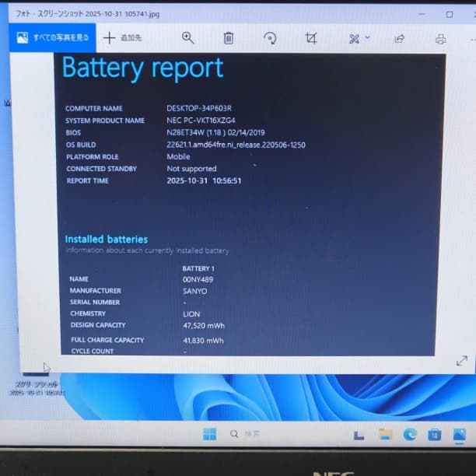Viewport: 476px width, 476px height.
Task: Click the 'CONNECTED STANDBY' label
Action: (x=101, y=169)
